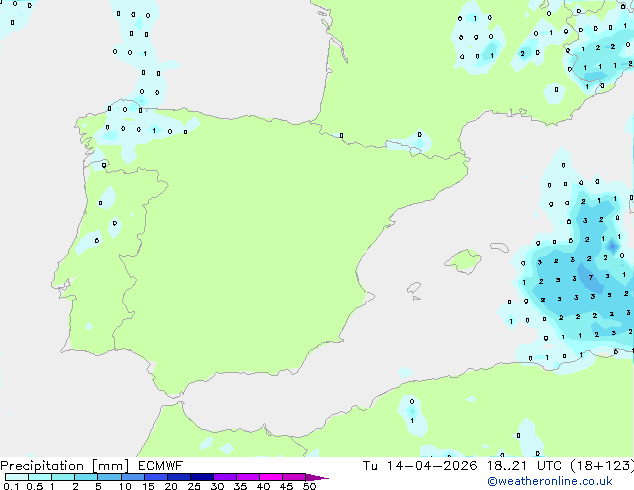Viewport: 634px width, 490px height.
Task: Click the 15–20 mm legend swatch
Action: (156, 477)
